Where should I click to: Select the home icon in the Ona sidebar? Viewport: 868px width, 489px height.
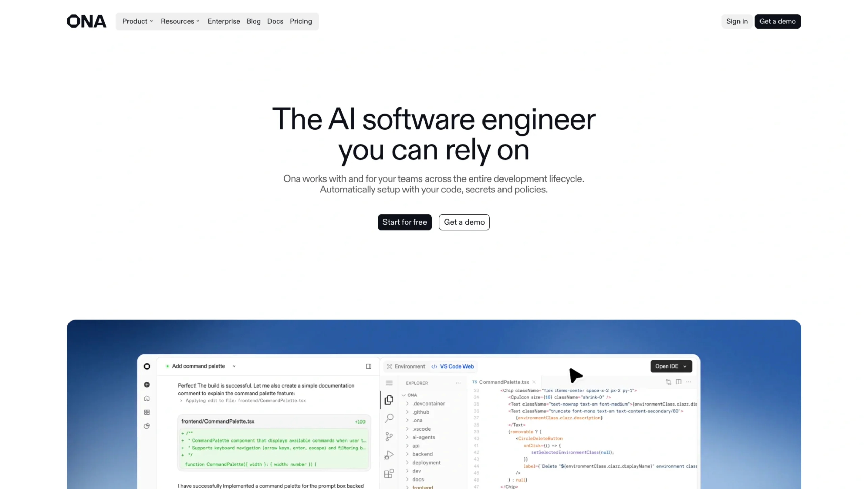click(147, 398)
